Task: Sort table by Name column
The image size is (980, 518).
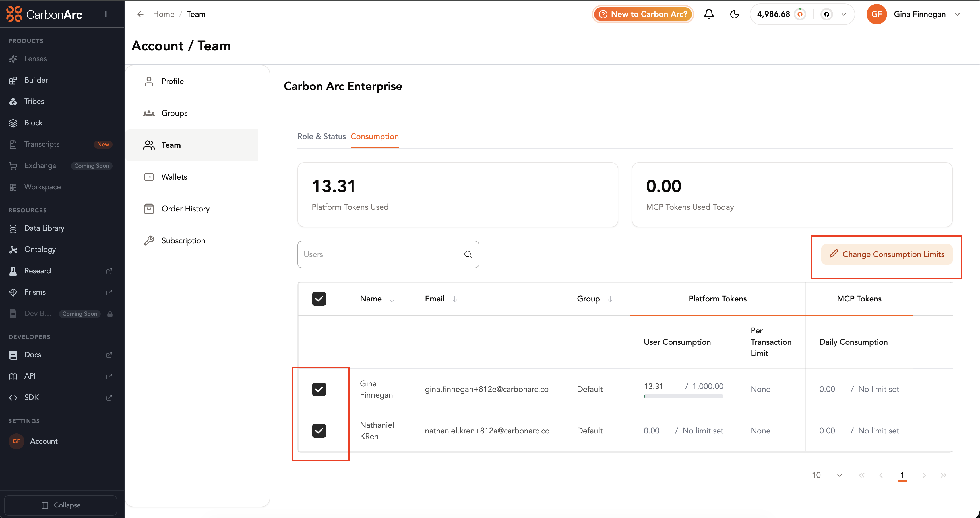Action: 392,299
